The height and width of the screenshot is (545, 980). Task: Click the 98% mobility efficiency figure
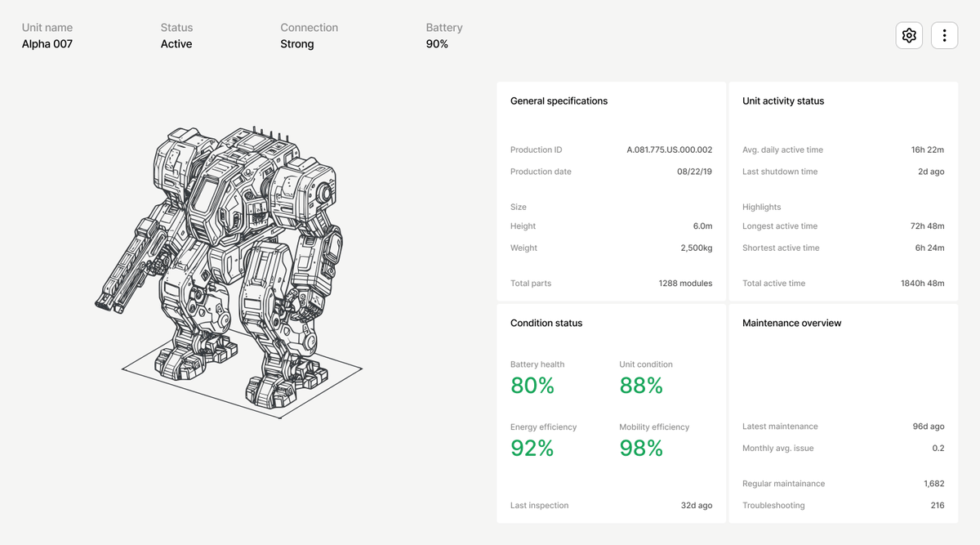click(x=641, y=448)
